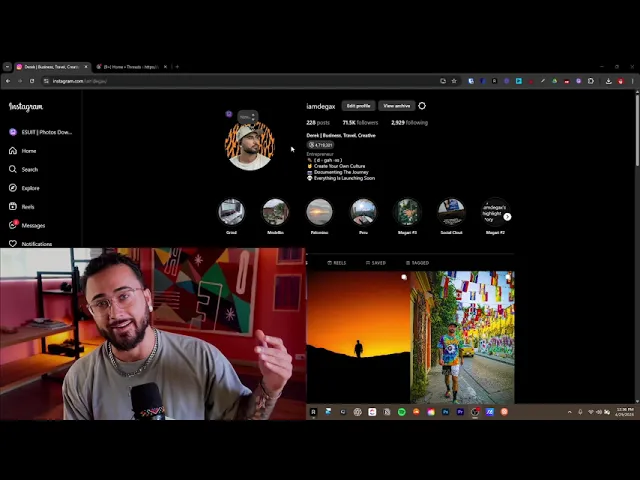640x480 pixels.
Task: Open browser downloads icon
Action: [609, 81]
